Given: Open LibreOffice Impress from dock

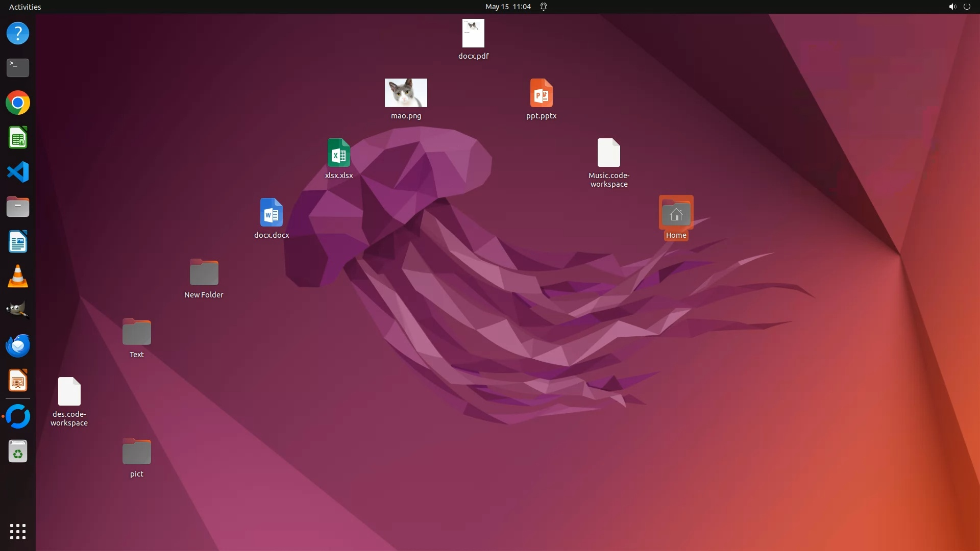Looking at the screenshot, I should pos(18,381).
